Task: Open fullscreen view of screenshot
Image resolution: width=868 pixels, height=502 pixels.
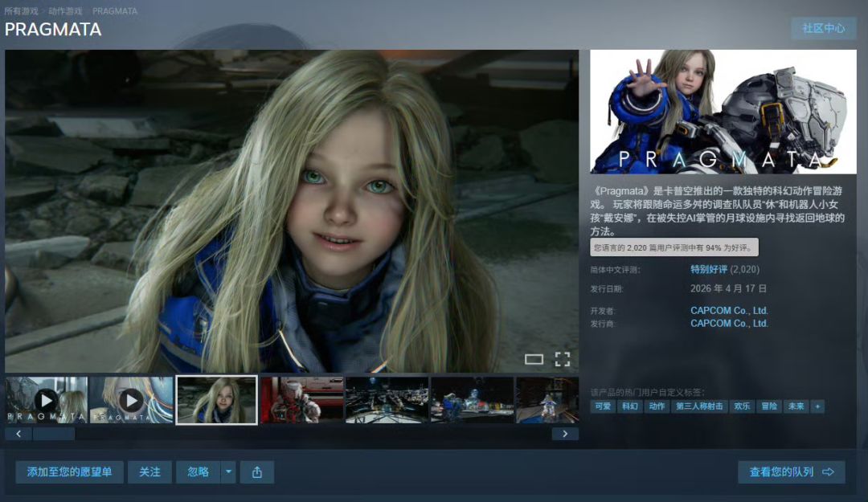Action: tap(563, 360)
